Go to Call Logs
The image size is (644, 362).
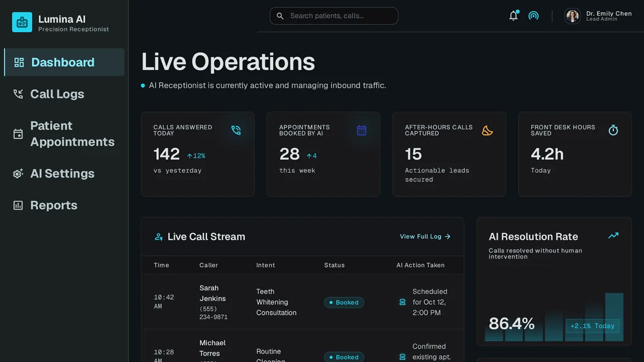click(64, 94)
